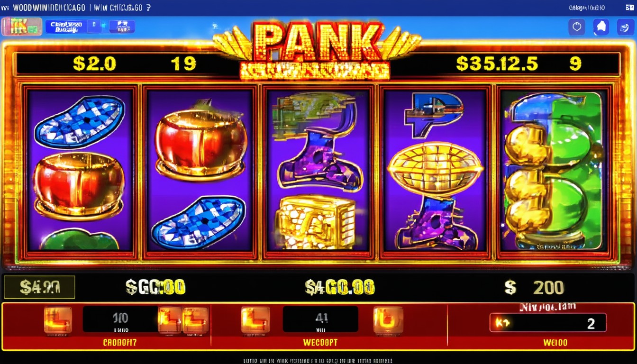Click the second orange button right of the 10 display
The width and height of the screenshot is (637, 364).
pyautogui.click(x=195, y=320)
